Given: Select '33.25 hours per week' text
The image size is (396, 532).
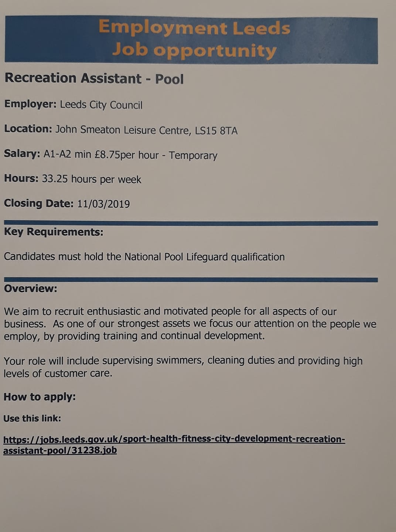Looking at the screenshot, I should pos(92,179).
